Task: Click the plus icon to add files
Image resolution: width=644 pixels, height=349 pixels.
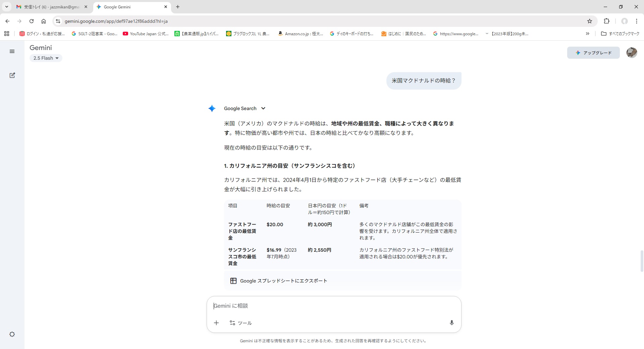Action: tap(216, 323)
